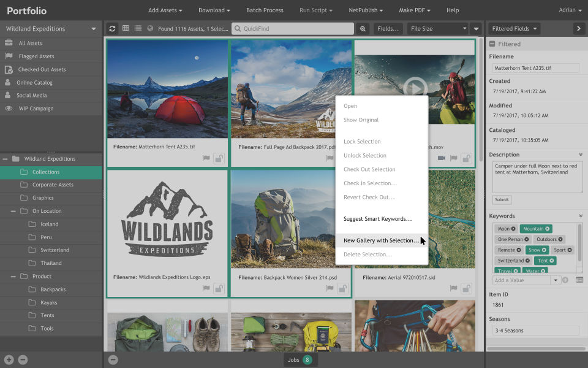Flag the Matterhorn Tent A235.tif asset
The height and width of the screenshot is (368, 588).
(x=206, y=158)
